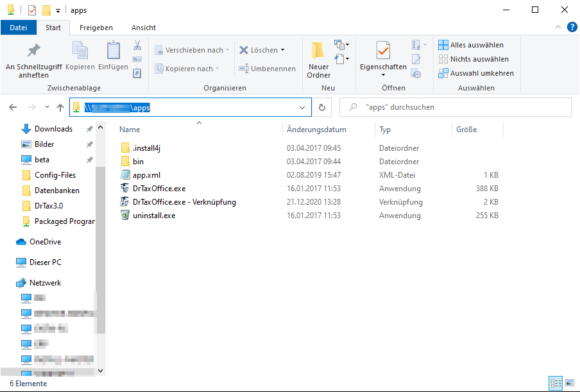Image resolution: width=580 pixels, height=392 pixels.
Task: Click the edit file icon in Öffnen group
Action: point(416,59)
